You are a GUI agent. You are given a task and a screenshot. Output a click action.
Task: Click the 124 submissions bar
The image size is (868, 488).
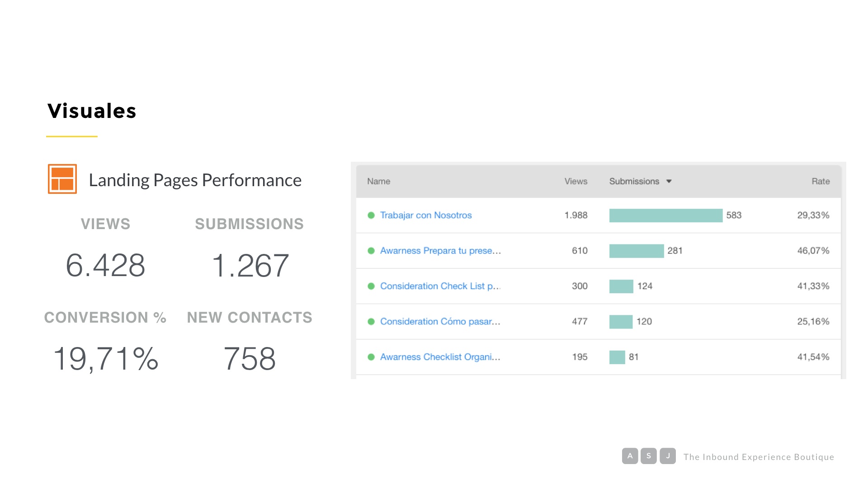click(621, 286)
